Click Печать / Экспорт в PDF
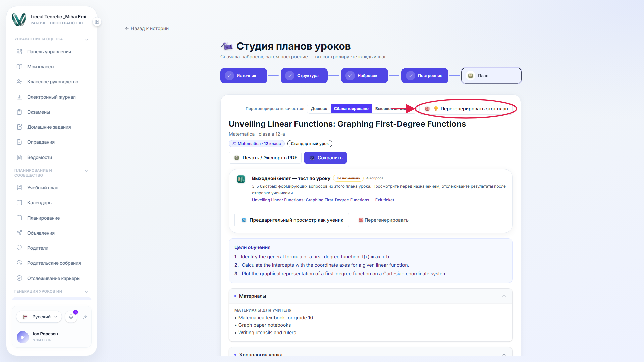644x362 pixels. pyautogui.click(x=265, y=158)
